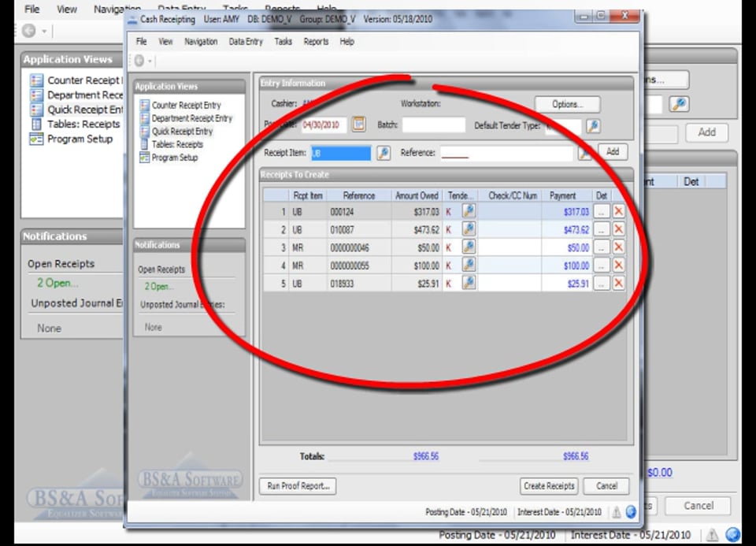Click the Options... button
756x546 pixels.
click(x=567, y=104)
